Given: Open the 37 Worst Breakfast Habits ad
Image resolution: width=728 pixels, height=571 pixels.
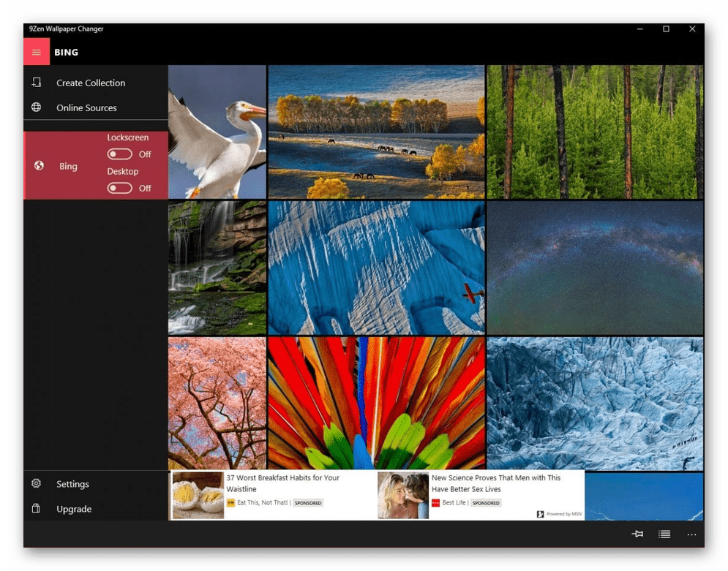Looking at the screenshot, I should pyautogui.click(x=282, y=483).
